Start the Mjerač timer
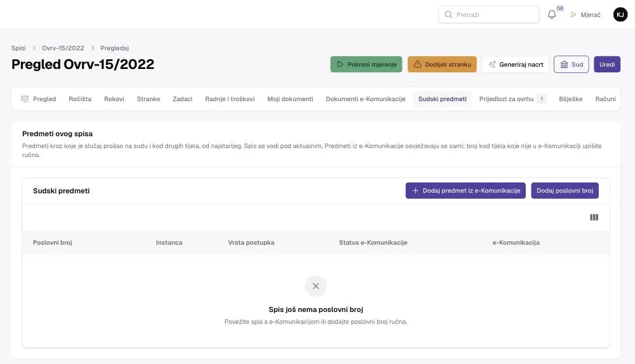 586,15
